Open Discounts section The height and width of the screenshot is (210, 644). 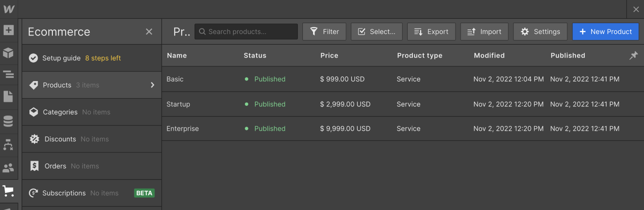pyautogui.click(x=92, y=139)
